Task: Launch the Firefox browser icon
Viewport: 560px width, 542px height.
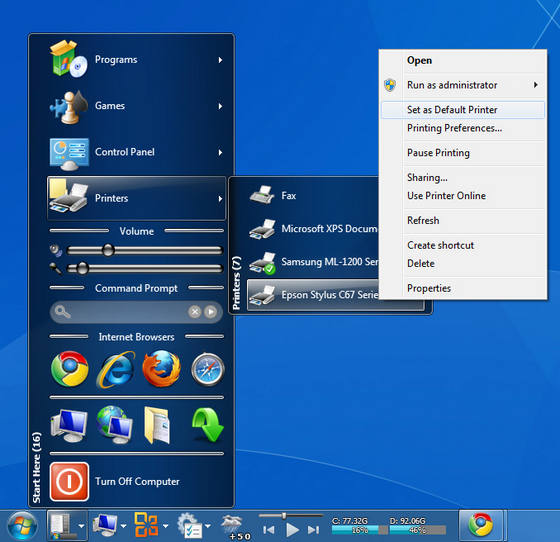Action: (x=161, y=369)
